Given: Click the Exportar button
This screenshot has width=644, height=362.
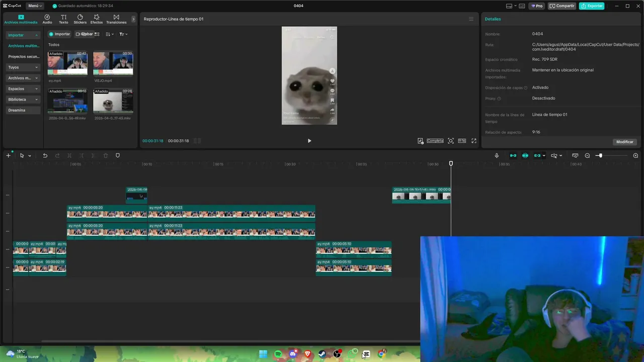Looking at the screenshot, I should point(592,6).
